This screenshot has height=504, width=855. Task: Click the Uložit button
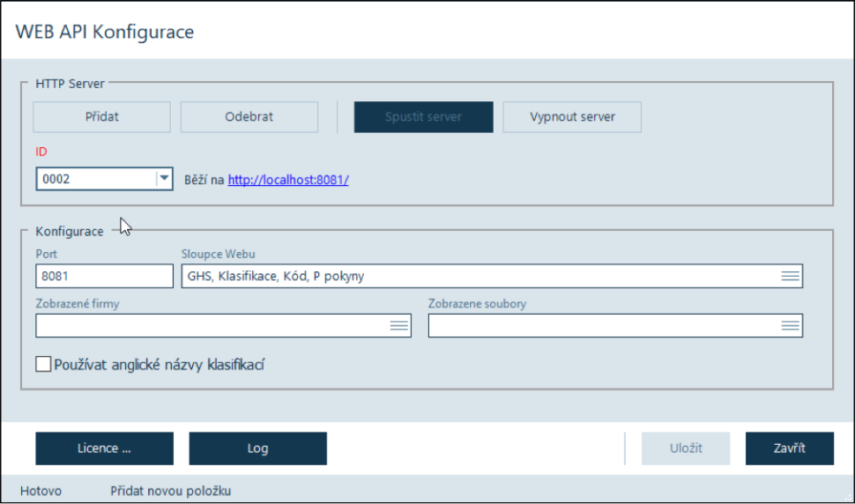(686, 448)
